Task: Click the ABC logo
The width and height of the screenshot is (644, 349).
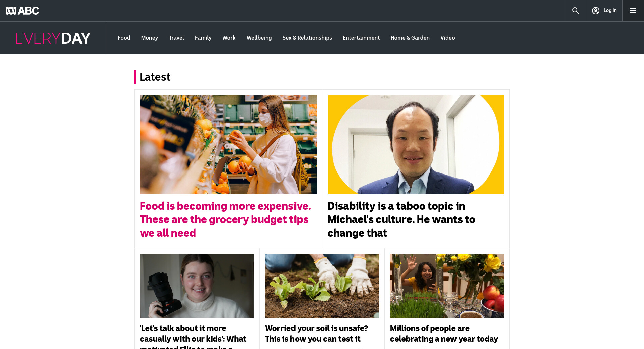Action: (x=22, y=11)
